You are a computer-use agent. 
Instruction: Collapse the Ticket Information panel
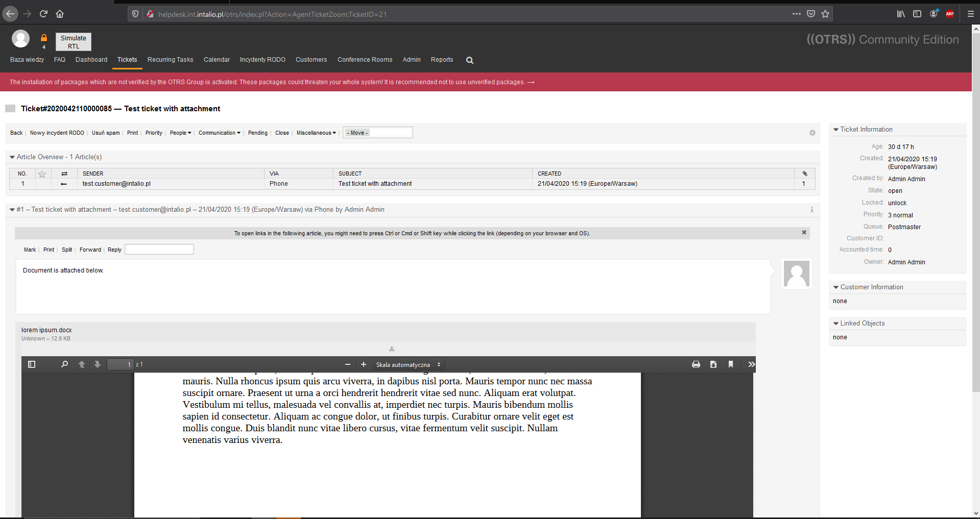[836, 130]
